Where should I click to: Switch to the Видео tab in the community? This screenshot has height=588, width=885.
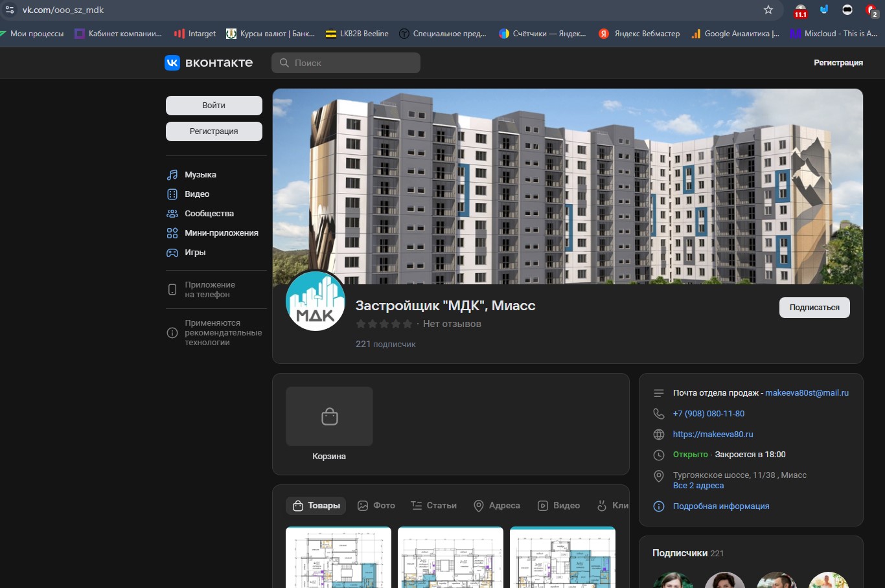pyautogui.click(x=559, y=506)
